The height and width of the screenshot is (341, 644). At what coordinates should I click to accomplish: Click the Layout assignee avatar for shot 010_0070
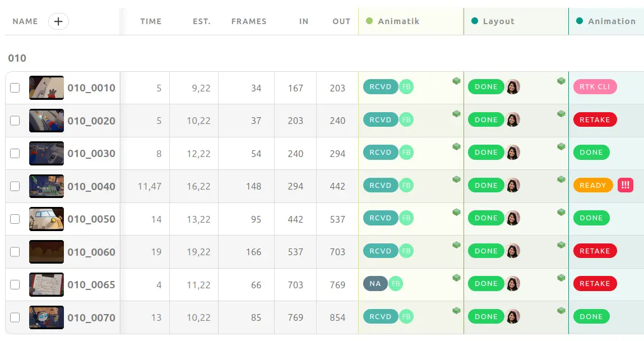512,317
